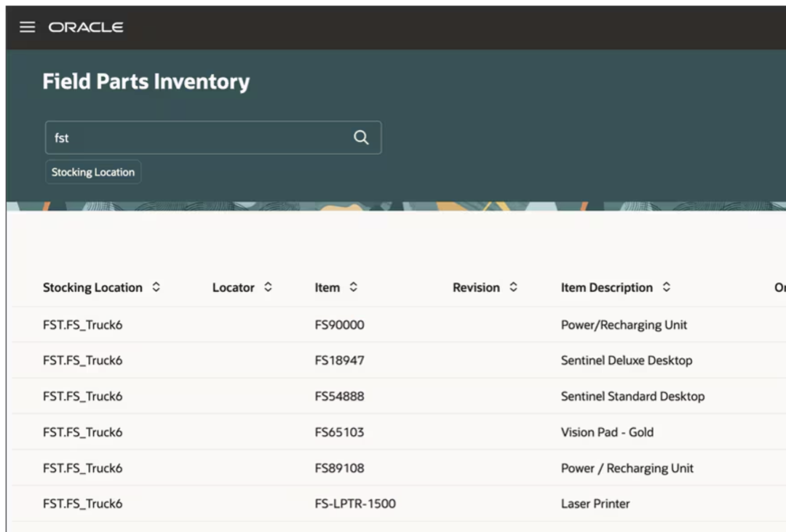Sort by Stocking Location column
This screenshot has height=532, width=786.
(156, 287)
